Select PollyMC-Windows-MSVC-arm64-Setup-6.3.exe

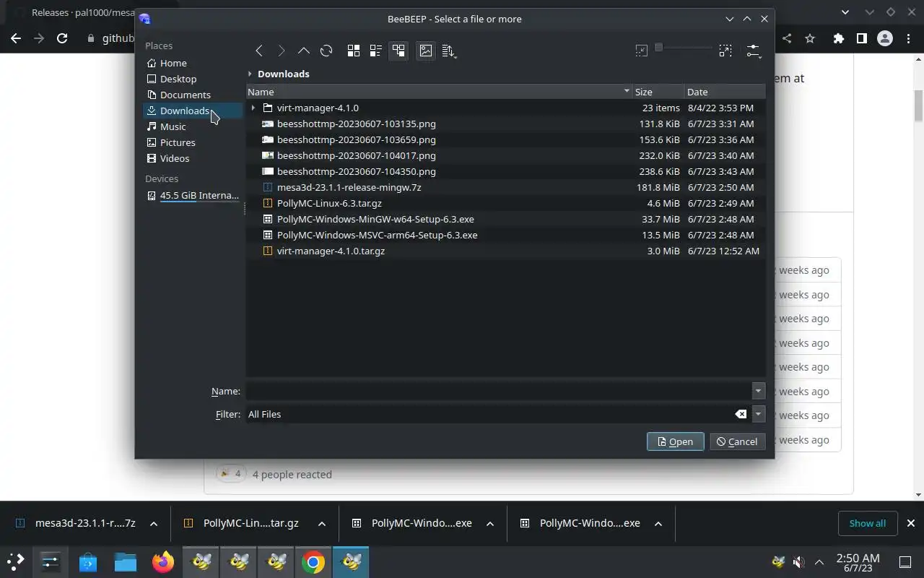click(505, 235)
